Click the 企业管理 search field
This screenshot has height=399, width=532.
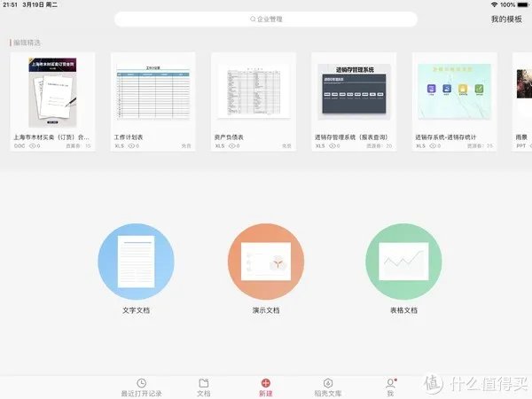tap(266, 19)
